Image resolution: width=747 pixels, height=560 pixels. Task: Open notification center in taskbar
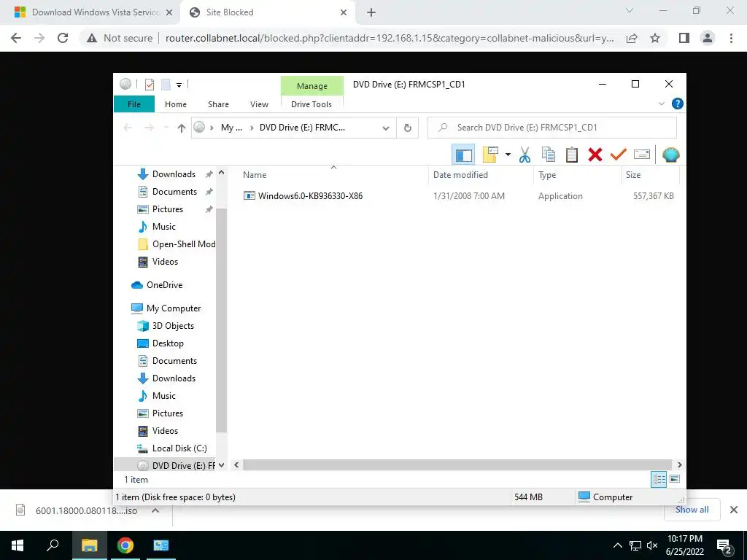click(724, 545)
